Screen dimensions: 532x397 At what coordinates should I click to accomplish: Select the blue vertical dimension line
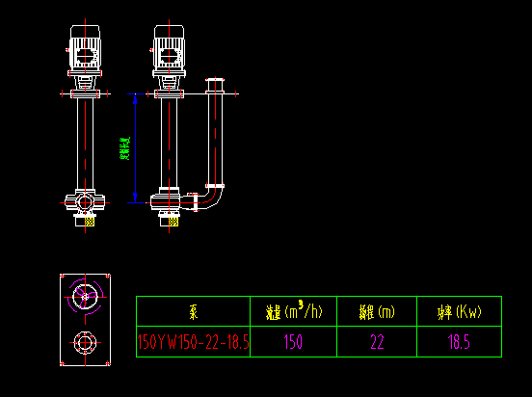[135, 148]
